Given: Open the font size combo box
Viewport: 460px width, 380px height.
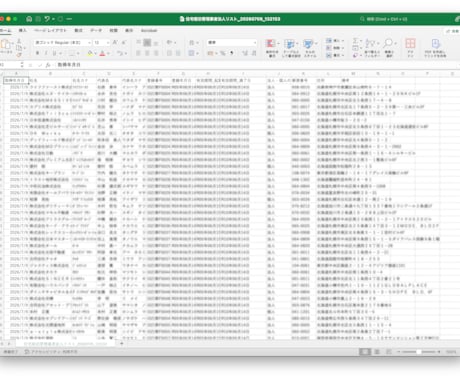Looking at the screenshot, I should pyautogui.click(x=102, y=43).
